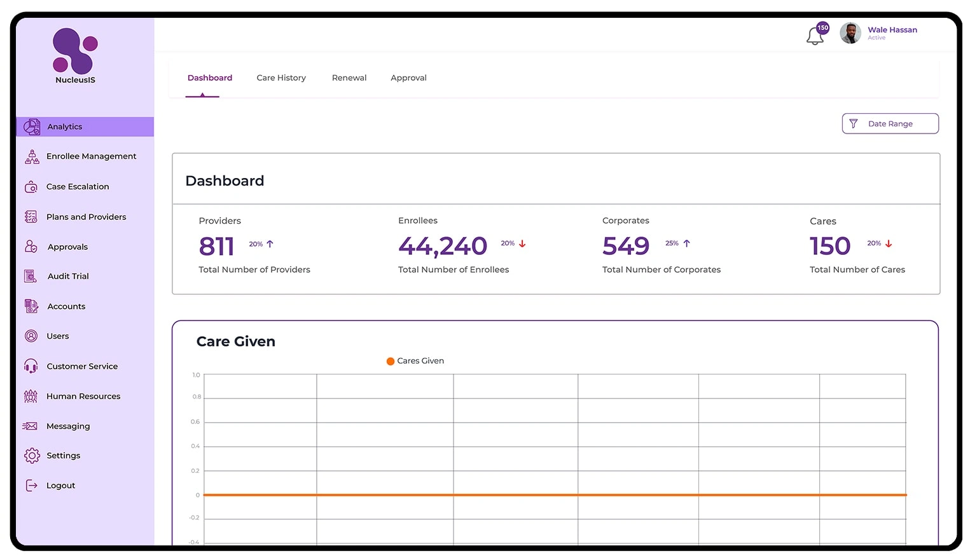Click the Human Resources people icon

[x=31, y=396]
